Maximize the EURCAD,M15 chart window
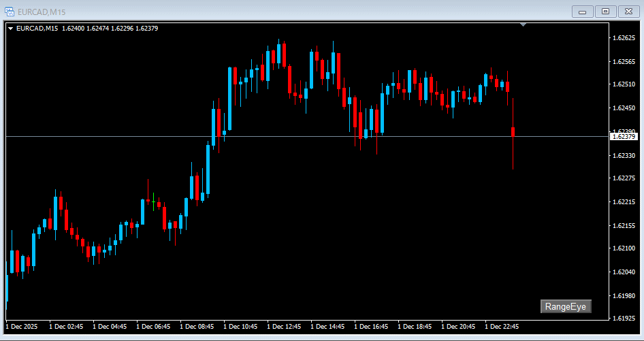 605,11
